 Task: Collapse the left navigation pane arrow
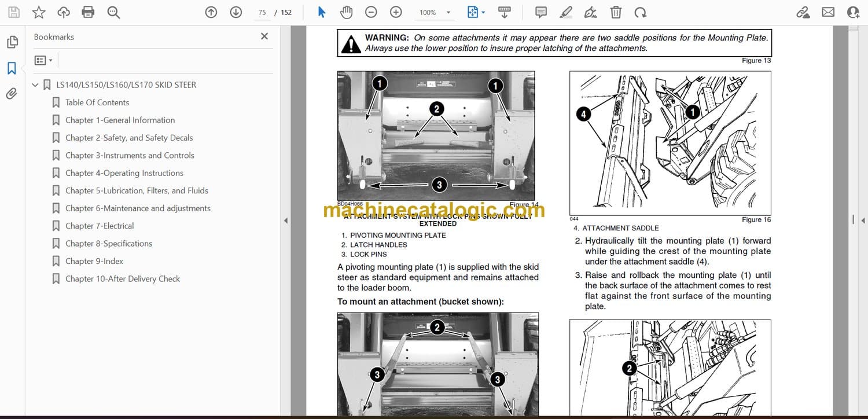[x=285, y=220]
